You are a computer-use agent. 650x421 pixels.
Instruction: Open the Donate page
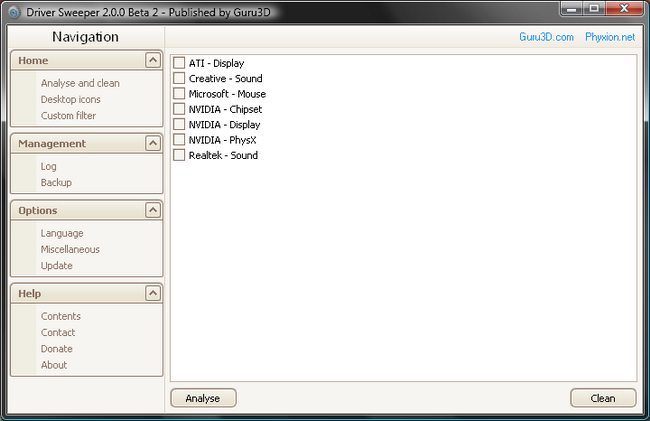click(56, 349)
